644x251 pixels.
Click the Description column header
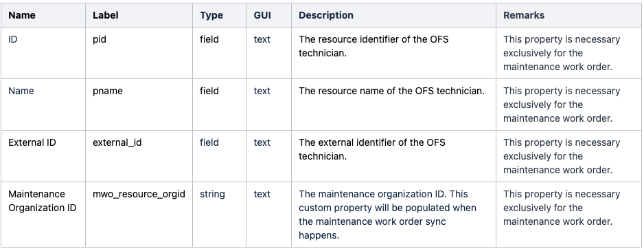click(x=326, y=15)
